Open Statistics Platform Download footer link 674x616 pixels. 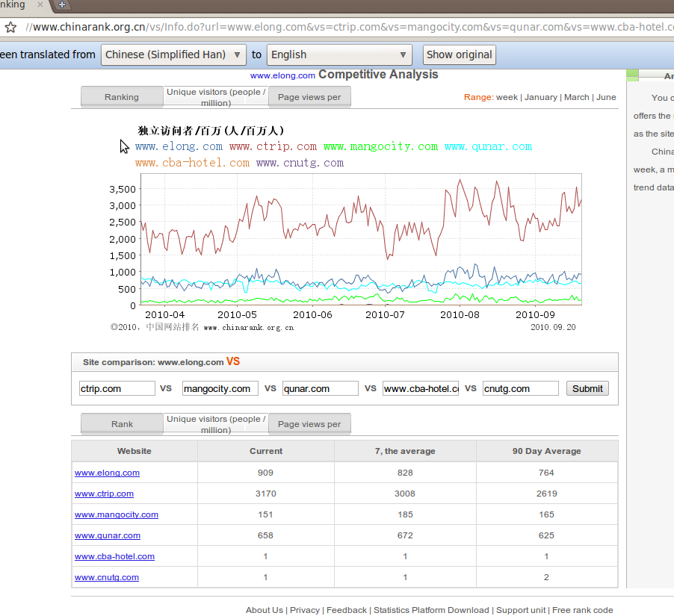[x=431, y=610]
